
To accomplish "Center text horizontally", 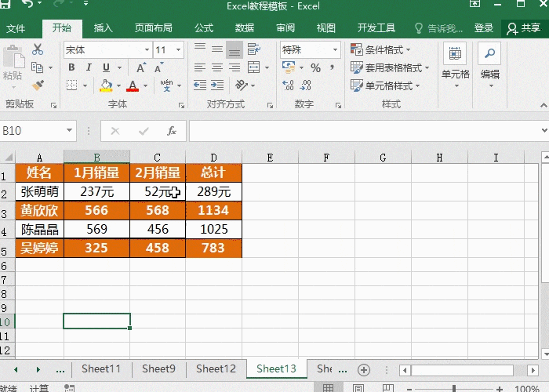I will [217, 67].
